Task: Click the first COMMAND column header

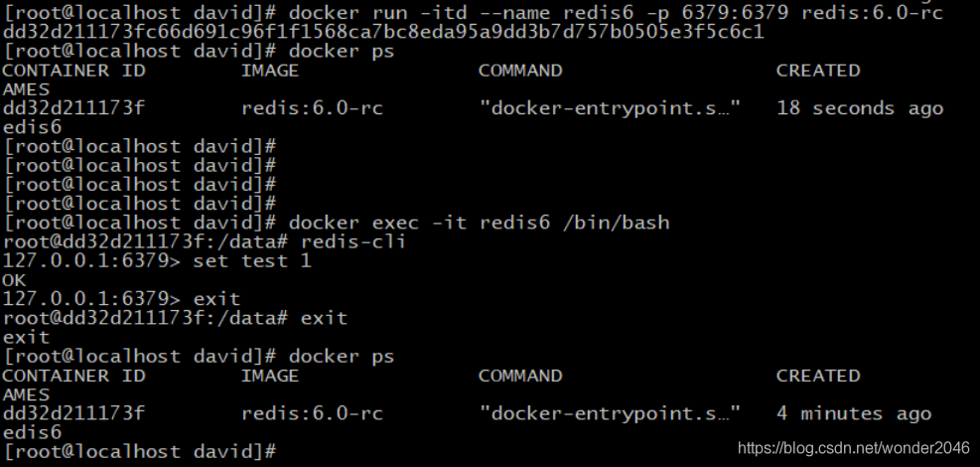Action: (x=520, y=71)
